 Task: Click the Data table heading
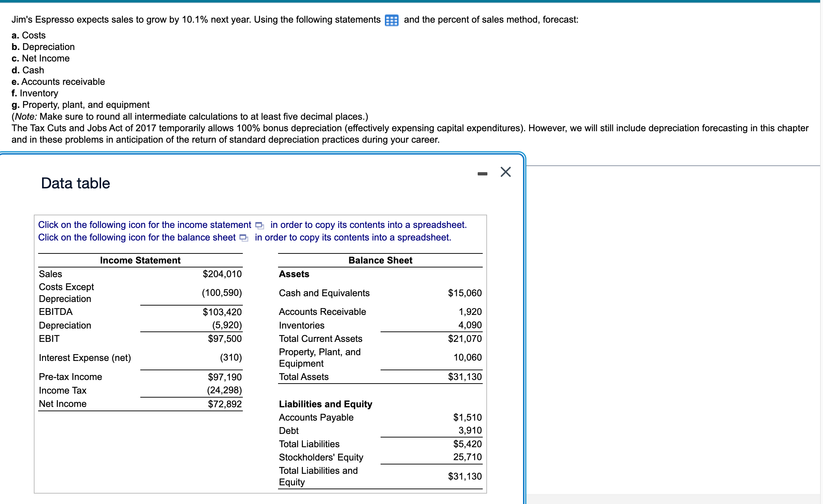pos(76,183)
